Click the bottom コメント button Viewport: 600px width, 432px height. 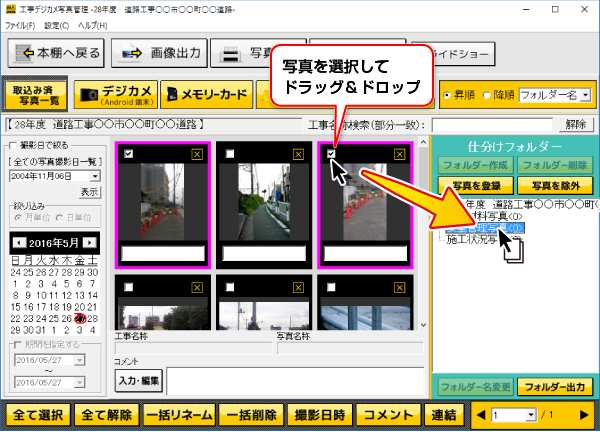click(388, 415)
